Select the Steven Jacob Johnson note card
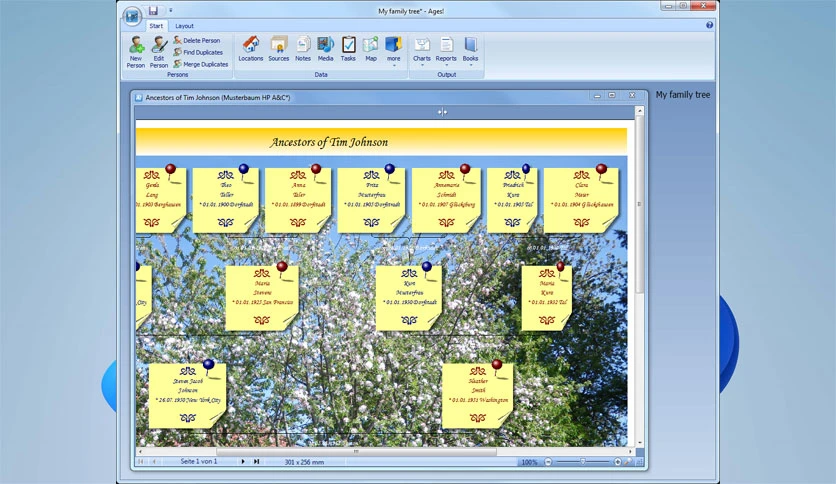Viewport: 836px width, 484px height. (187, 396)
